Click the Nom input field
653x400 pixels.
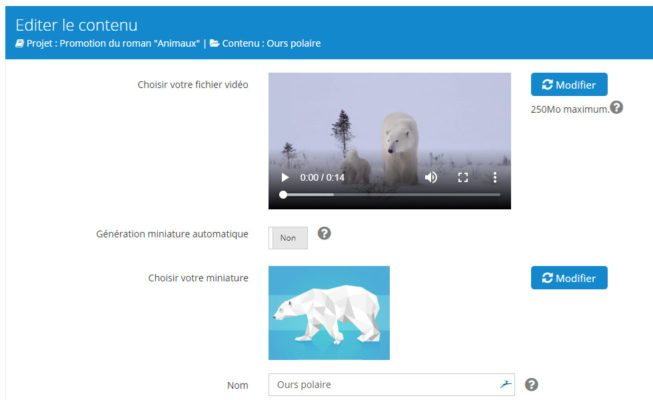click(x=391, y=385)
